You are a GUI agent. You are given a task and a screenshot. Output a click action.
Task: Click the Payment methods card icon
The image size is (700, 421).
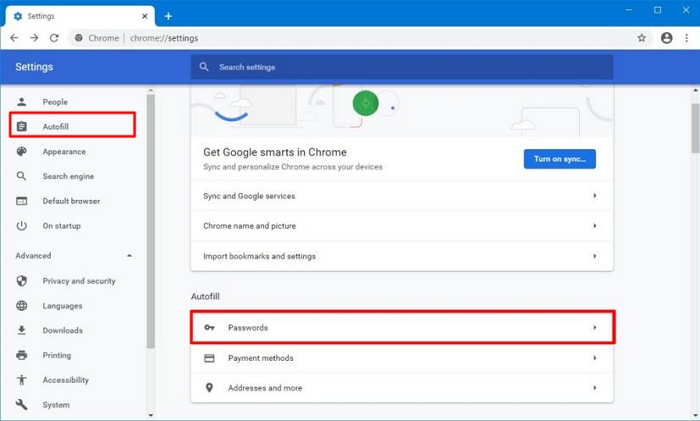[209, 358]
